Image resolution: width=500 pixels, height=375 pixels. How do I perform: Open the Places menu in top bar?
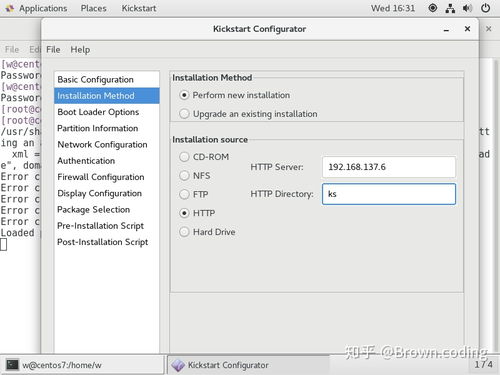93,8
